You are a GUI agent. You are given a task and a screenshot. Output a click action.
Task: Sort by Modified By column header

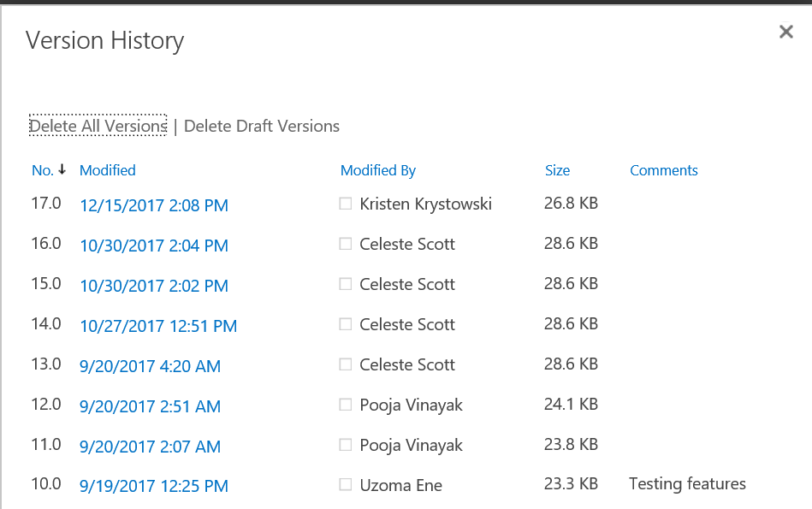[378, 170]
